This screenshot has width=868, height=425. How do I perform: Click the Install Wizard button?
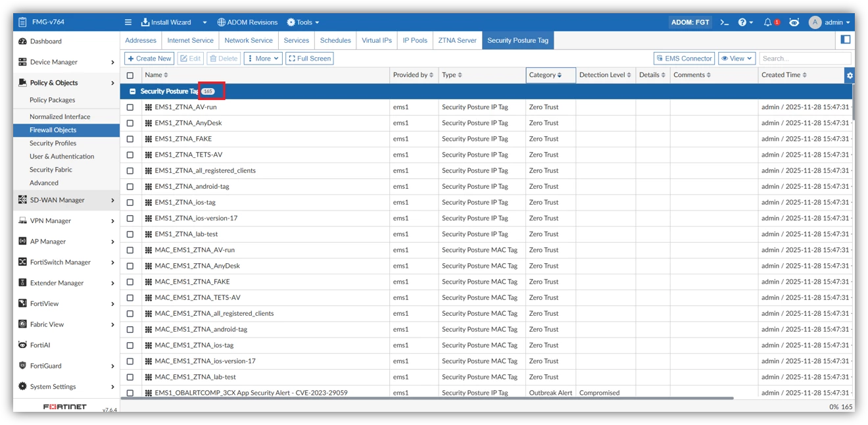click(166, 22)
